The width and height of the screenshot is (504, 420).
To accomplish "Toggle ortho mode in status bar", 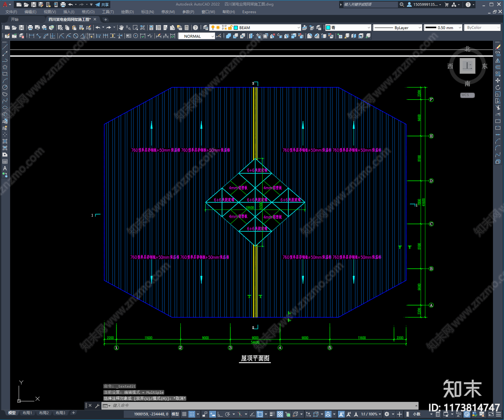I will tap(220, 414).
